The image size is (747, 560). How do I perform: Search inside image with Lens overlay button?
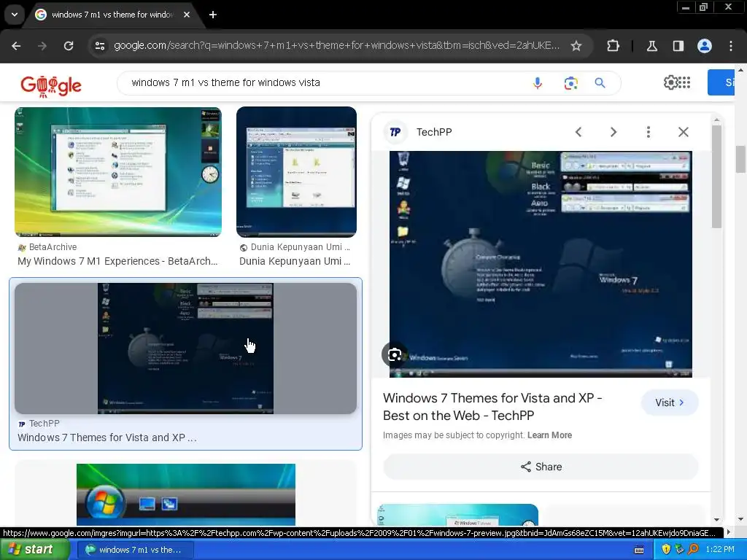(394, 355)
